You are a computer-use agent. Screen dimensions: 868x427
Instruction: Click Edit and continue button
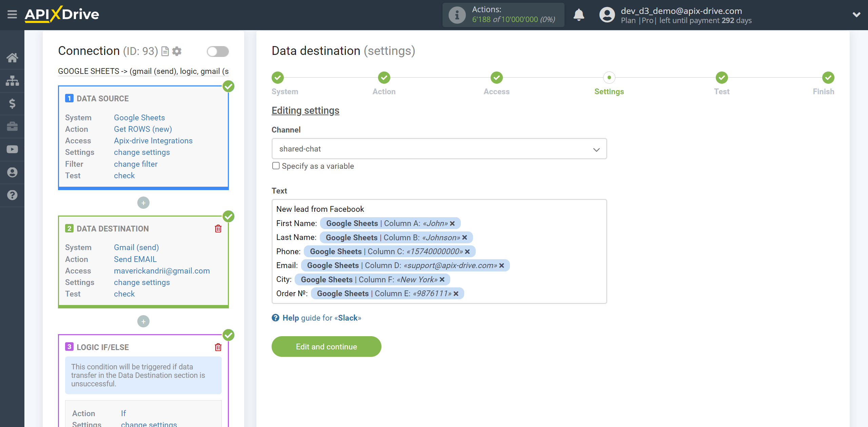point(327,347)
